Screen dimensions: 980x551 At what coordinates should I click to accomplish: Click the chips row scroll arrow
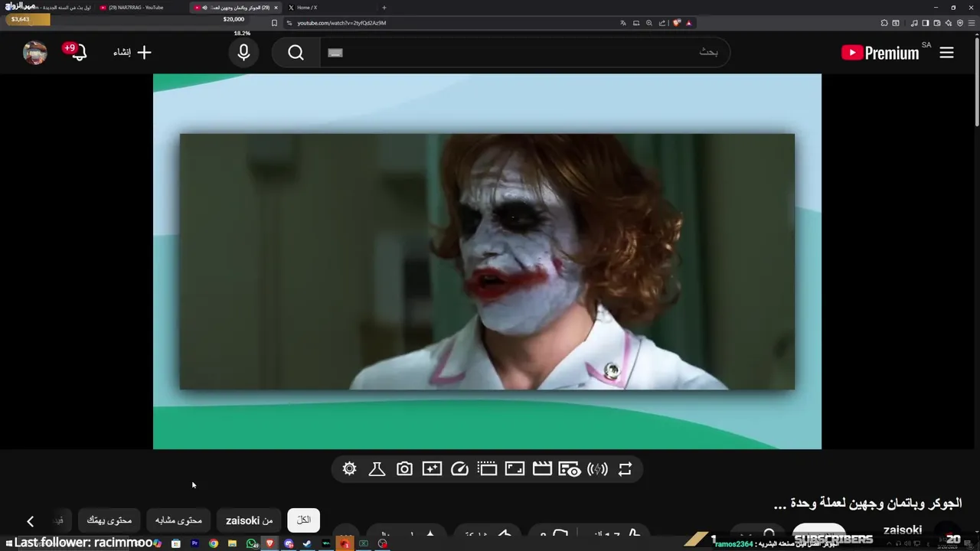click(x=30, y=521)
